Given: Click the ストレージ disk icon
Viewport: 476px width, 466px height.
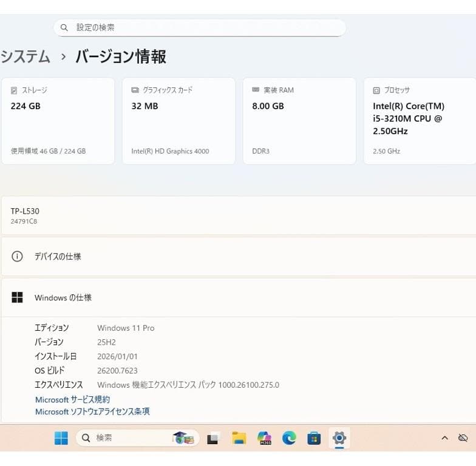Looking at the screenshot, I should [14, 90].
